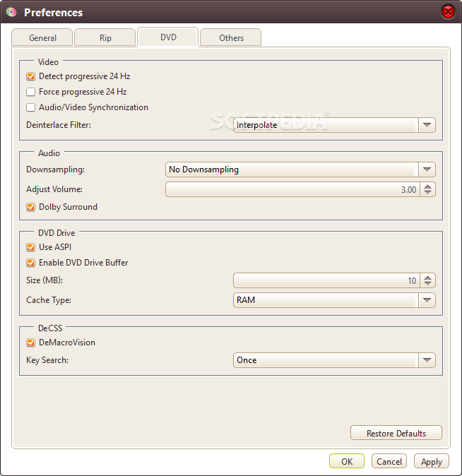Increase buffer Size (MB) with up arrow
The width and height of the screenshot is (462, 476).
(x=427, y=278)
